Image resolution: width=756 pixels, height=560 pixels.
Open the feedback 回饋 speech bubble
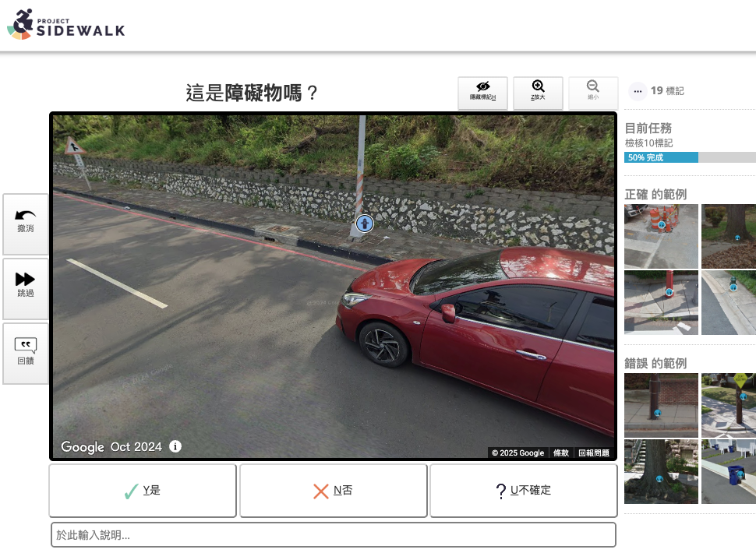coord(26,352)
